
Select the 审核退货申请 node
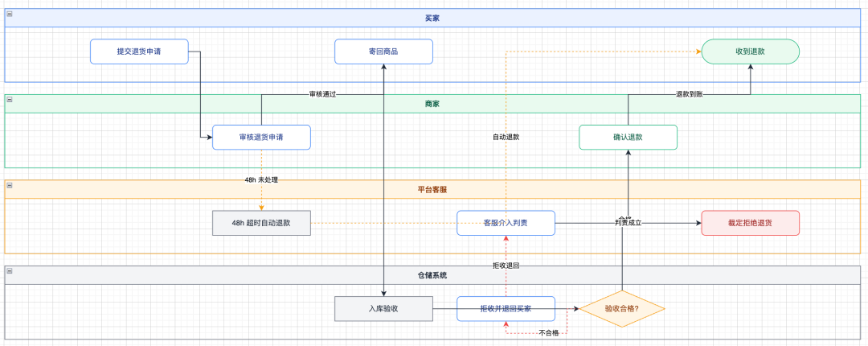click(x=261, y=137)
